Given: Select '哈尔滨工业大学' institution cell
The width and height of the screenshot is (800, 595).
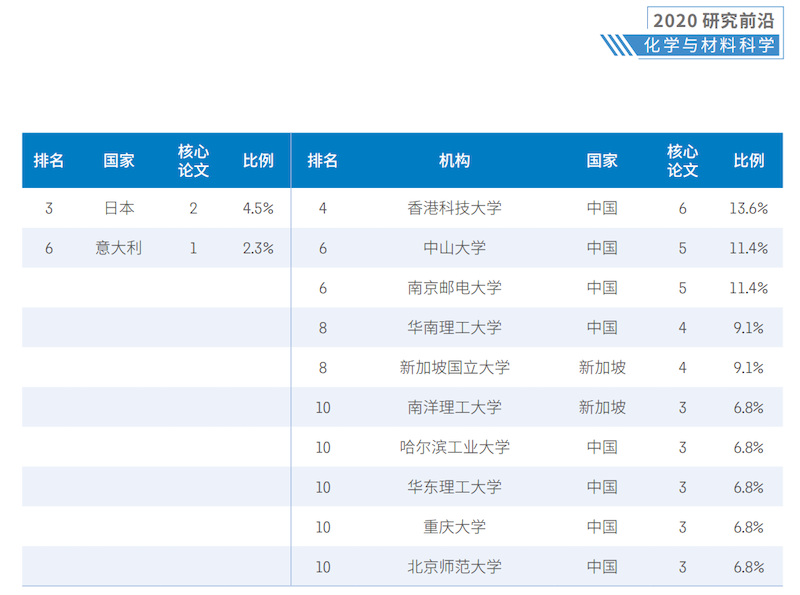Looking at the screenshot, I should 454,447.
